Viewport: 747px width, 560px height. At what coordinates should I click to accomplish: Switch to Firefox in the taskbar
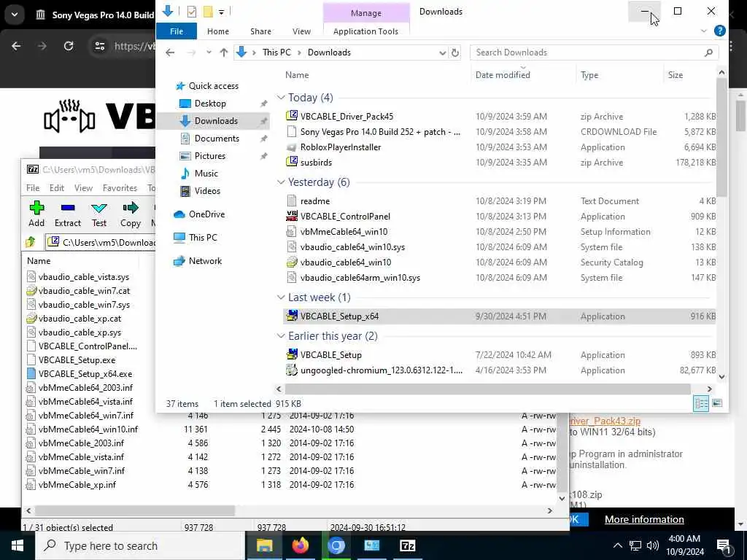tap(300, 545)
